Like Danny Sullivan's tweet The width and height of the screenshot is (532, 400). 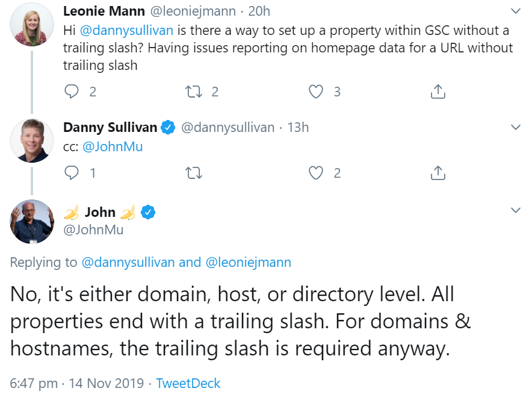(316, 173)
